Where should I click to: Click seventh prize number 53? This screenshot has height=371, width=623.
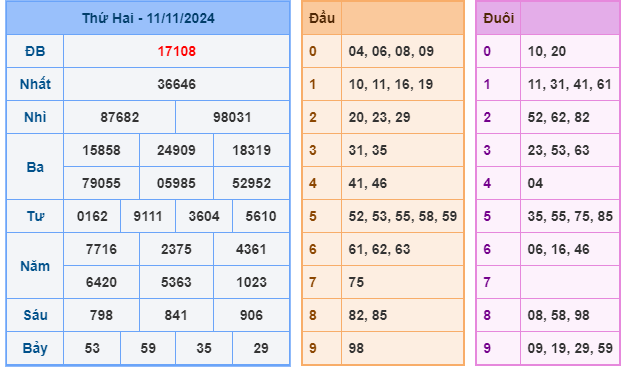point(92,348)
